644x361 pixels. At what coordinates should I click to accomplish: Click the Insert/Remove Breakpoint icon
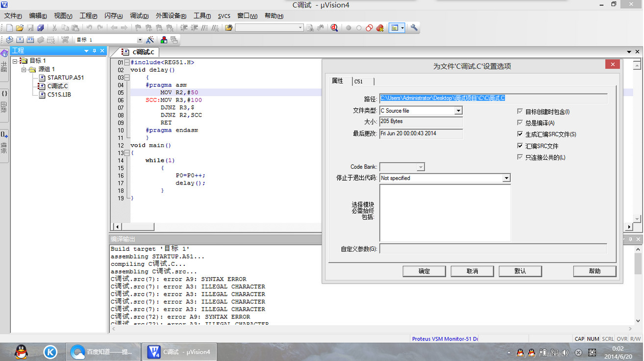tap(348, 28)
